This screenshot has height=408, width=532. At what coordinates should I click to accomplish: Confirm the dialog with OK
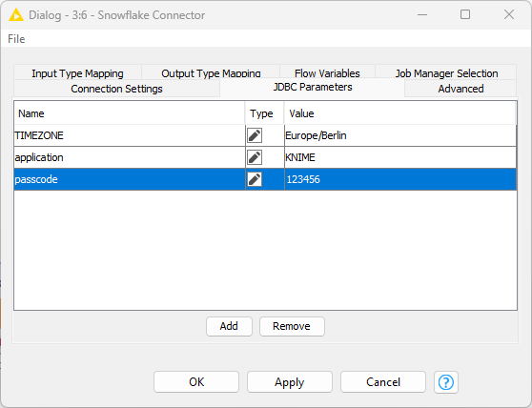click(196, 382)
